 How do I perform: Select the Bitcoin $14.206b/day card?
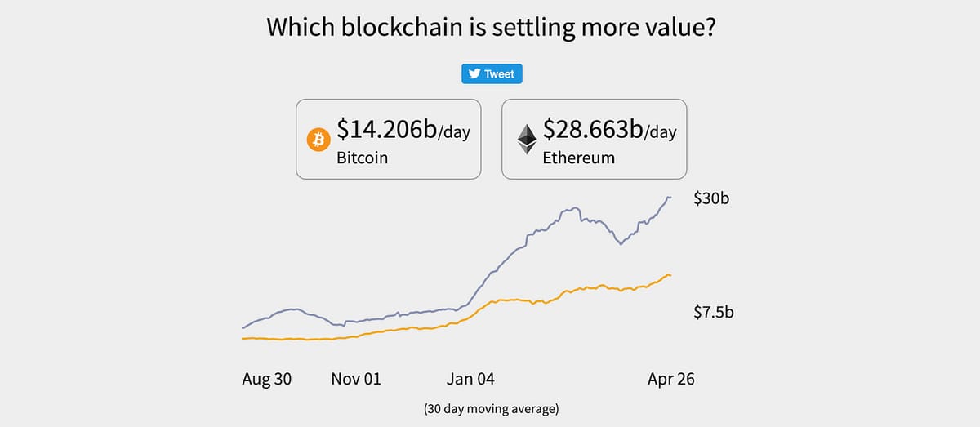[387, 140]
